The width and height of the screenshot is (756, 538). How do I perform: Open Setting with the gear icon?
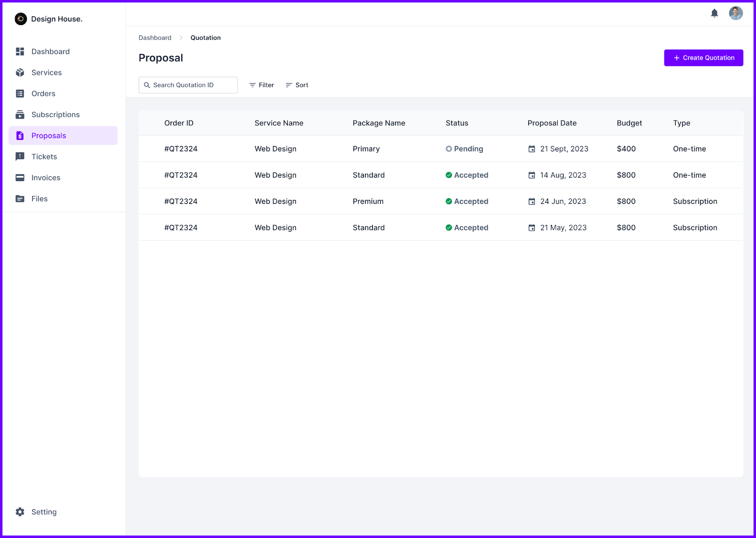point(20,512)
